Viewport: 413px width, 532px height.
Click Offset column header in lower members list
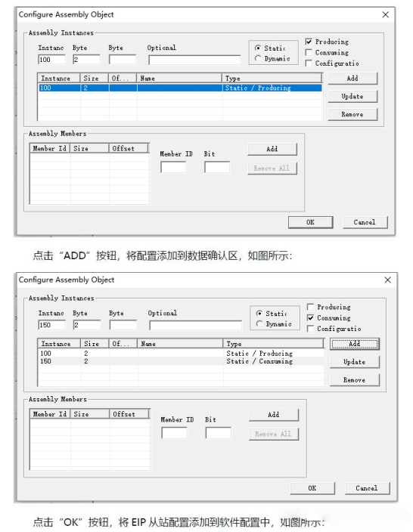tap(129, 414)
